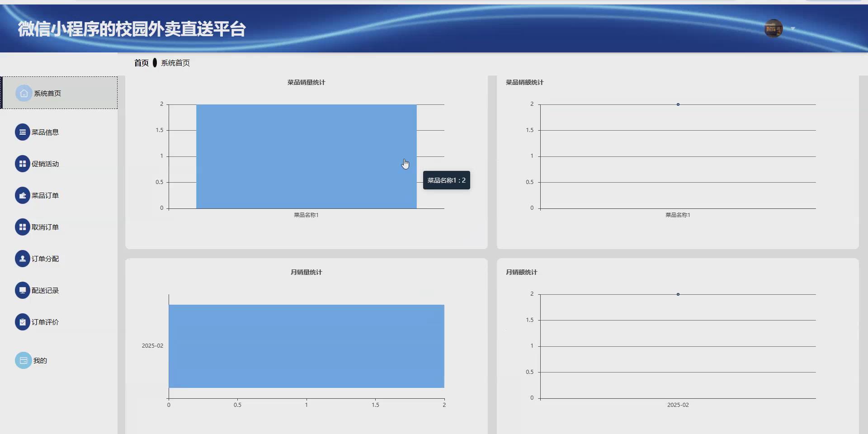
Task: Click the 系统首页 breadcrumb text
Action: [175, 63]
